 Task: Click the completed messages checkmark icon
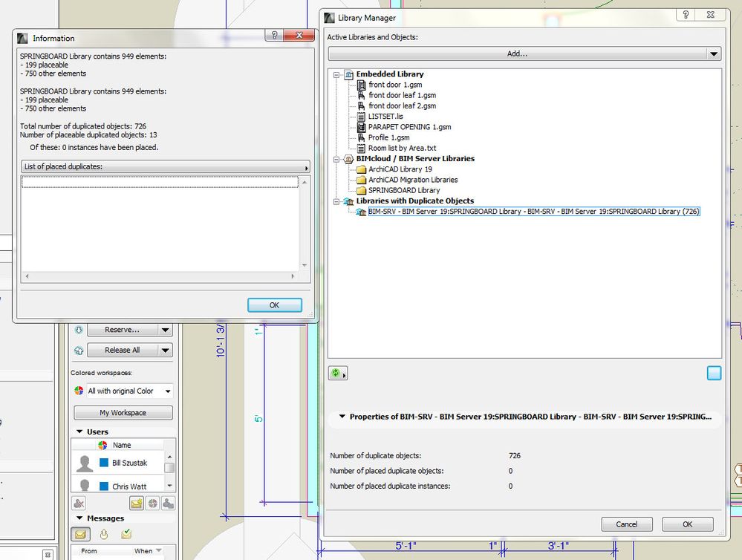click(126, 534)
